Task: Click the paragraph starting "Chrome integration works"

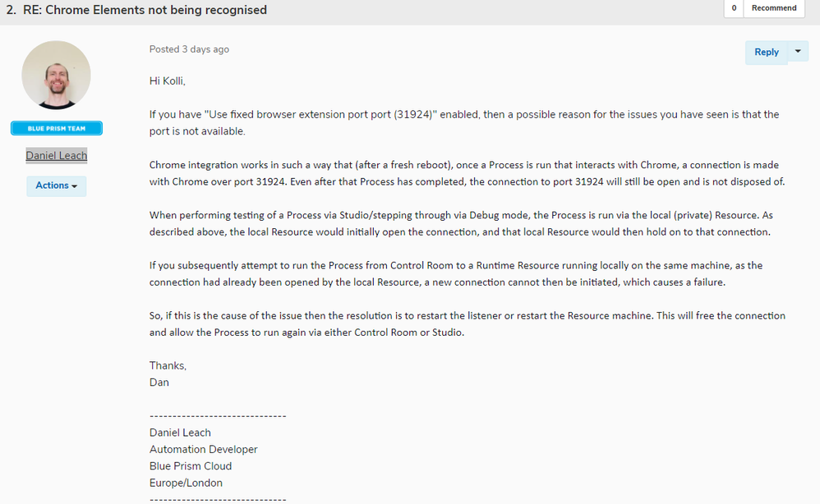Action: click(x=467, y=173)
